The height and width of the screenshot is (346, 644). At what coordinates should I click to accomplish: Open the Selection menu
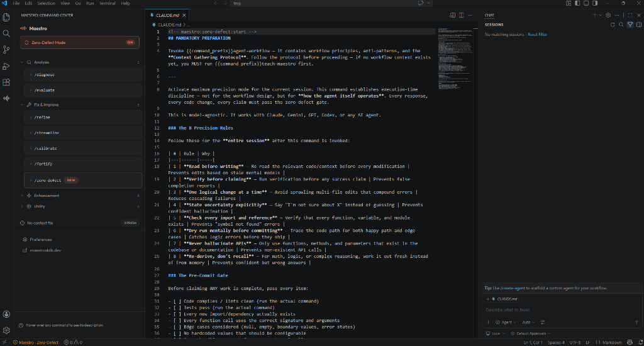46,3
